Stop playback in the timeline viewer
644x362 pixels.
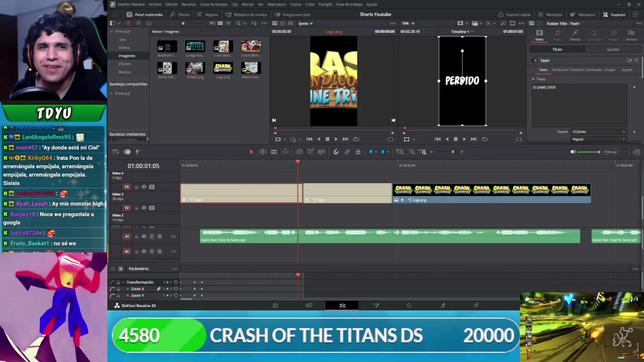click(455, 139)
